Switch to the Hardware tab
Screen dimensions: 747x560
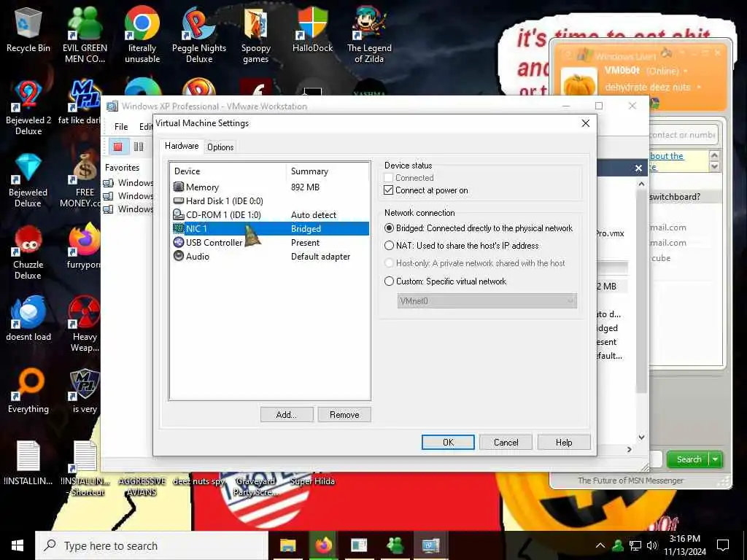point(182,146)
